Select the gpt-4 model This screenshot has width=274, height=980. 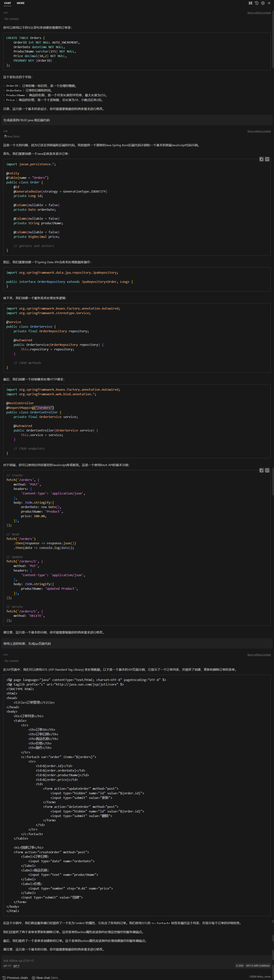point(16,965)
